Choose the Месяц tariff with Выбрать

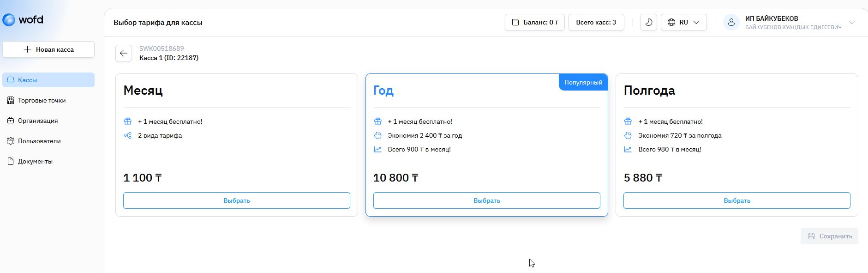(x=236, y=200)
